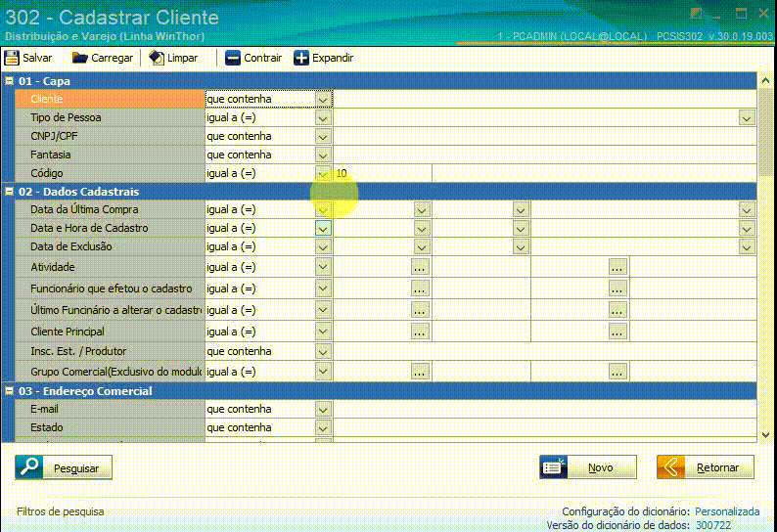This screenshot has width=777, height=532.
Task: Click the Novo button
Action: (x=588, y=467)
